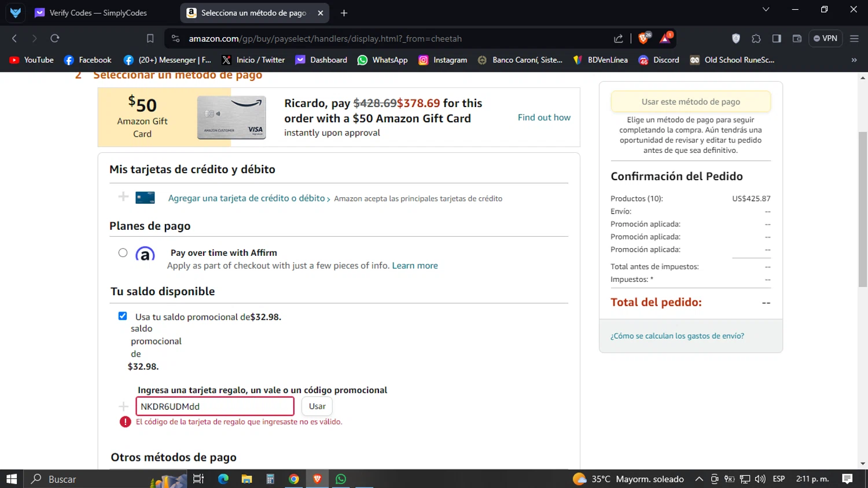
Task: Open BDVenLínea bookmark
Action: point(600,60)
